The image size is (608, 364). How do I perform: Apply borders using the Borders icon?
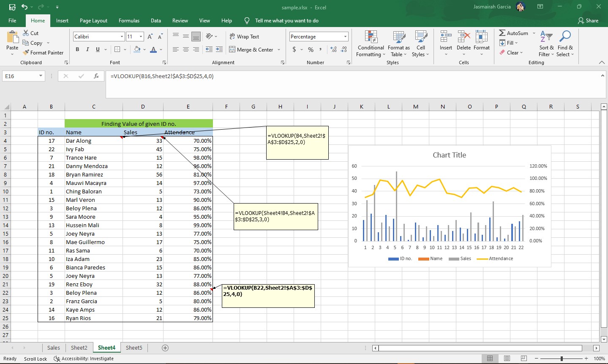click(x=117, y=49)
